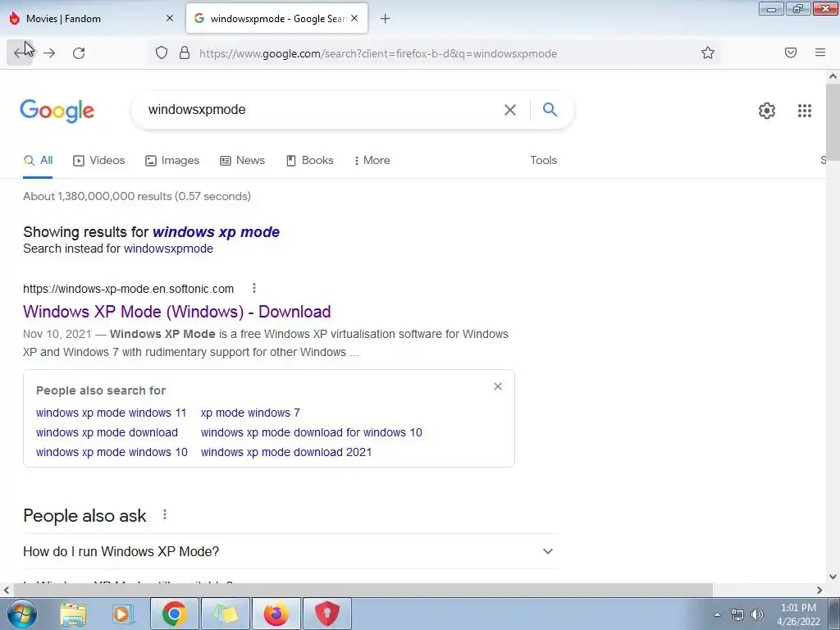Viewport: 840px width, 630px height.
Task: Click 'windows xp mode windows 11' suggestion
Action: (111, 413)
